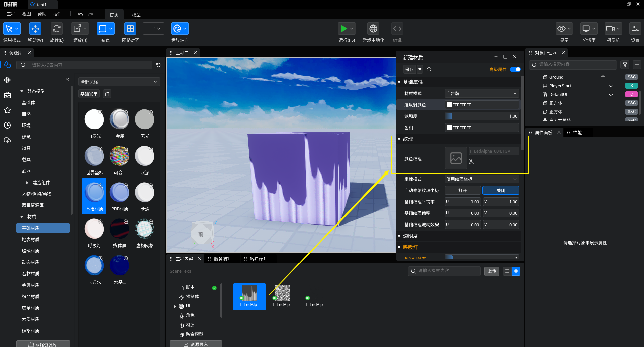Screen dimensions: 644x347
Task: Collapse the 基础属性 section
Action: tap(399, 82)
